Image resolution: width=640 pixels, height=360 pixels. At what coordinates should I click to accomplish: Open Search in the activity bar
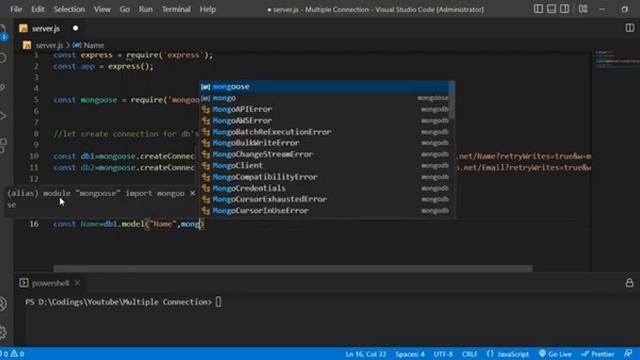point(3,58)
